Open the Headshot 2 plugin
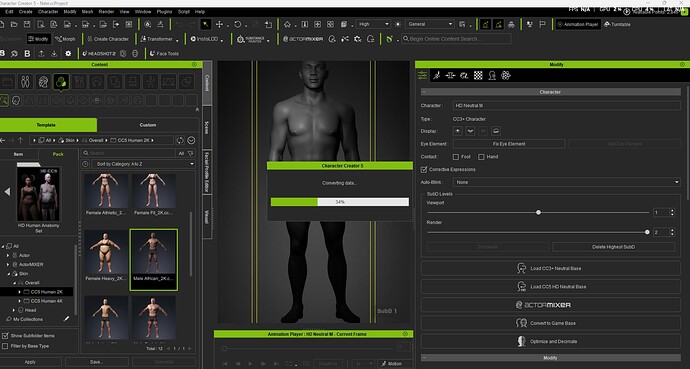 pos(98,54)
